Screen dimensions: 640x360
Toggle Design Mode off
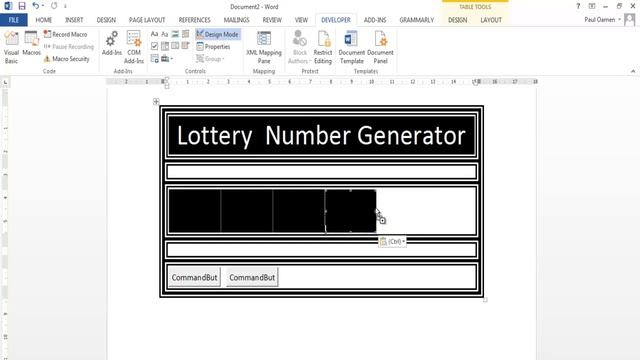[218, 34]
